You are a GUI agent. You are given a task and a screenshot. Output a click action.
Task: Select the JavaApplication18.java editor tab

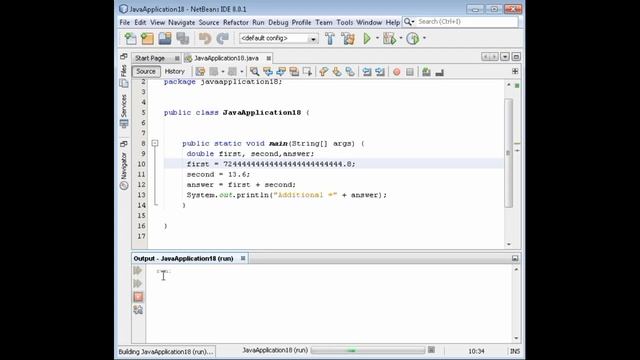coord(226,58)
